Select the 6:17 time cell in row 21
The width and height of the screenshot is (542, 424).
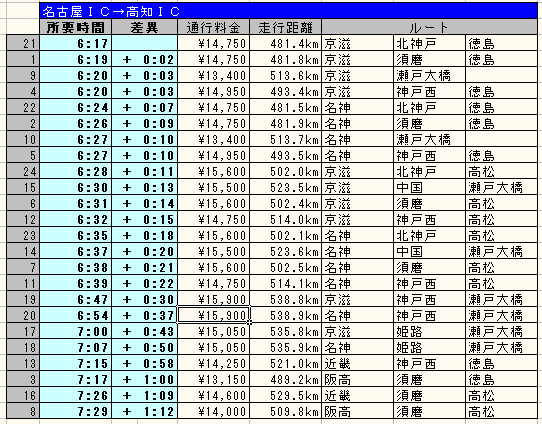(x=76, y=44)
